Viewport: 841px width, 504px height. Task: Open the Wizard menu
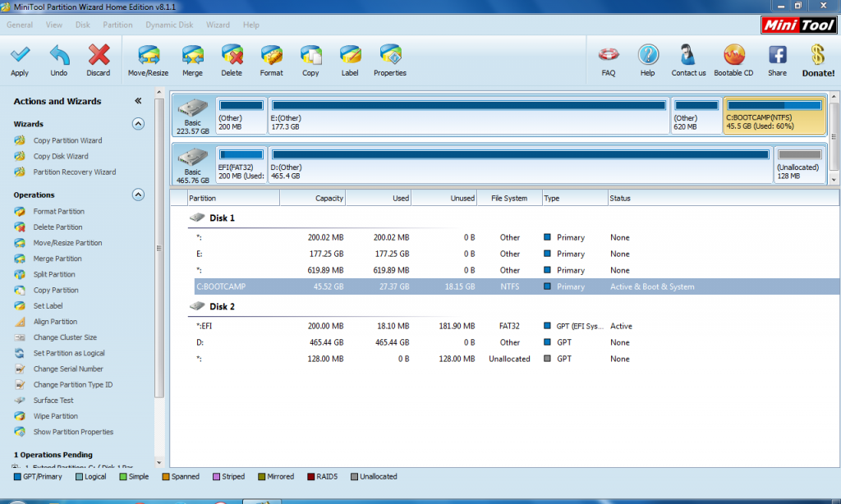[218, 25]
